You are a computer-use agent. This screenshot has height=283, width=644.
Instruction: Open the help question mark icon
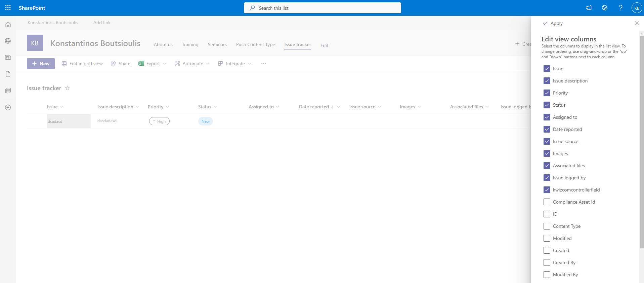620,8
